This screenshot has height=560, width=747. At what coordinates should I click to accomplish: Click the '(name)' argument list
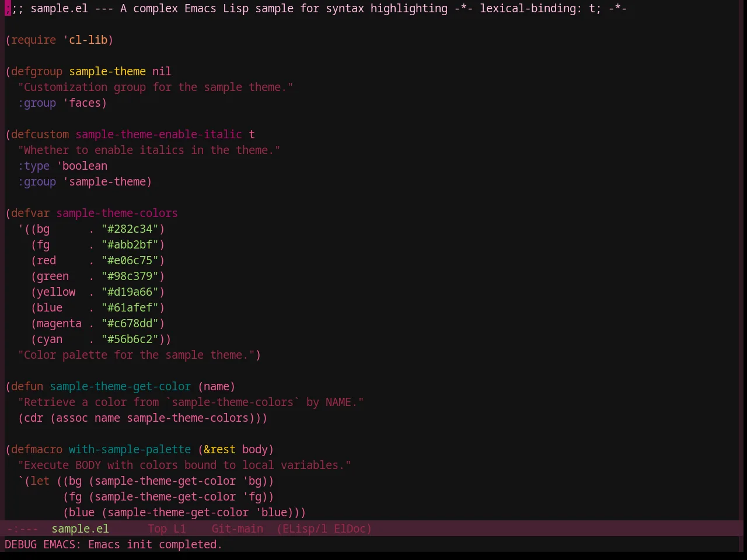coord(217,386)
